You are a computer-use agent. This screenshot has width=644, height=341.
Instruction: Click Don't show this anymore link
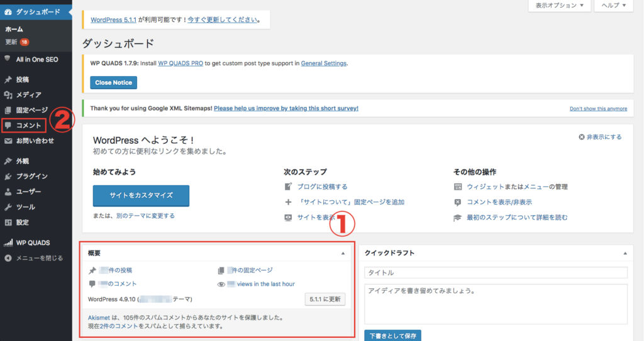click(x=598, y=109)
